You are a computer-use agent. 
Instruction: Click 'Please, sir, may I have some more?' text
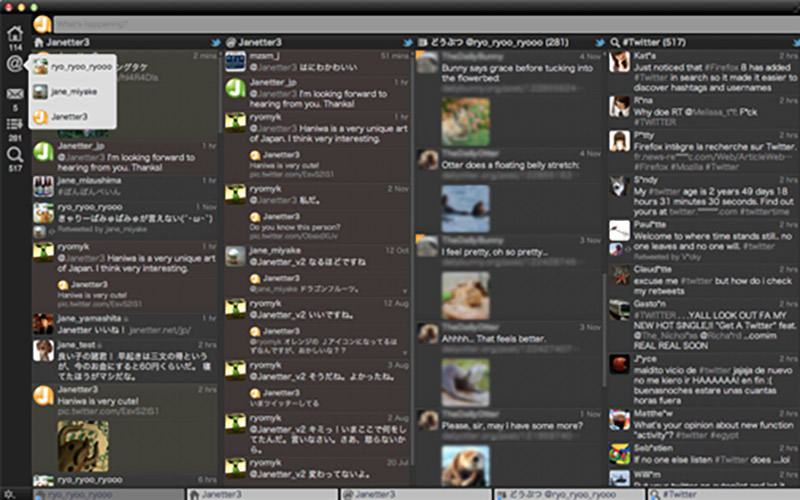[x=512, y=426]
